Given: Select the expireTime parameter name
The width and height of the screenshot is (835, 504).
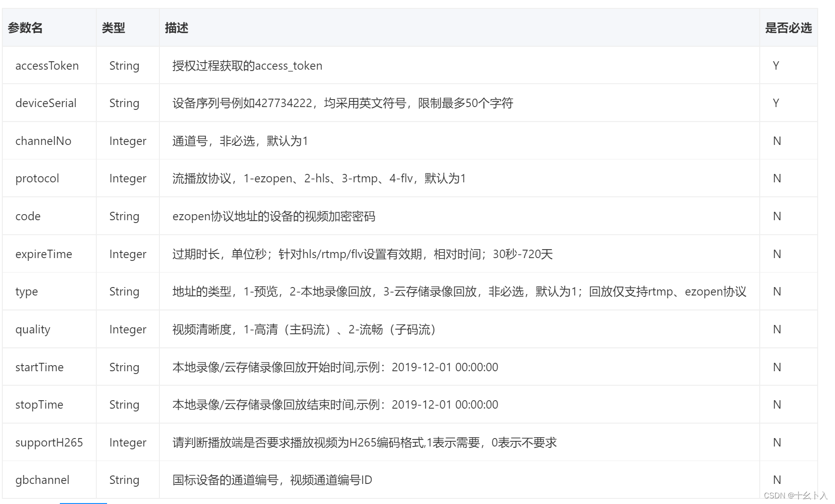Looking at the screenshot, I should tap(44, 254).
